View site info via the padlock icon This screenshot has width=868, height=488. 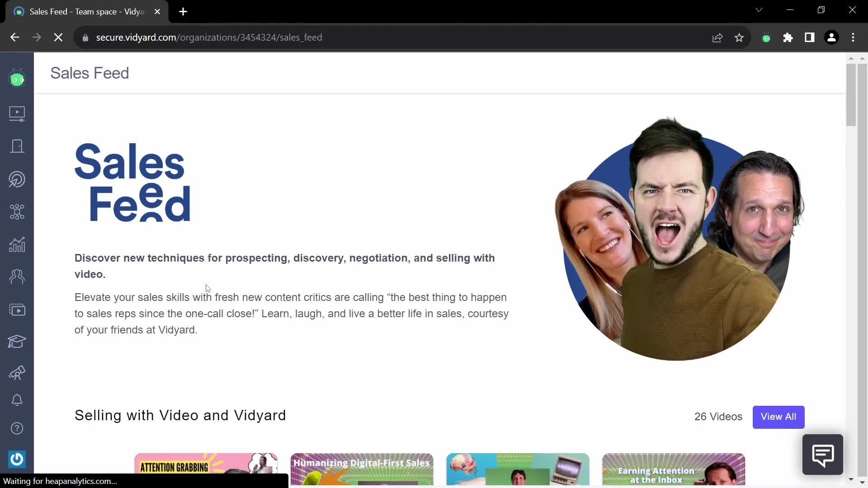click(85, 38)
